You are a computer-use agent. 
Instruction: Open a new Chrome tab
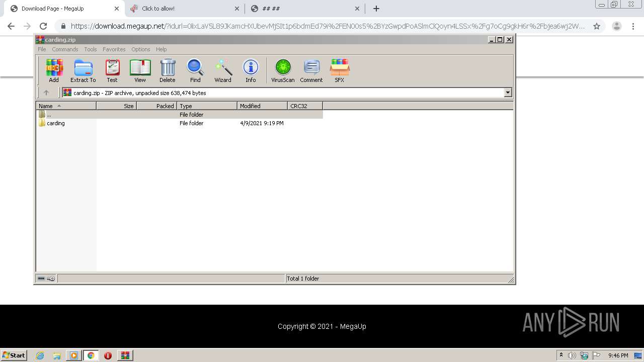pos(376,9)
